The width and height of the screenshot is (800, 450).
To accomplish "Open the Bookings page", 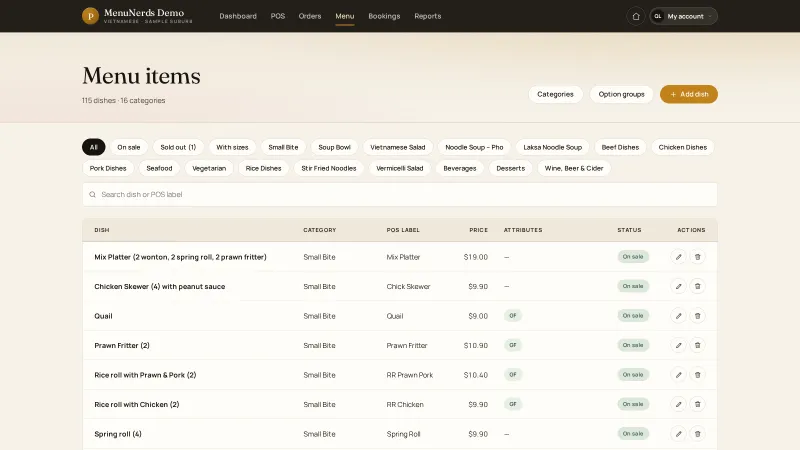I will [384, 16].
